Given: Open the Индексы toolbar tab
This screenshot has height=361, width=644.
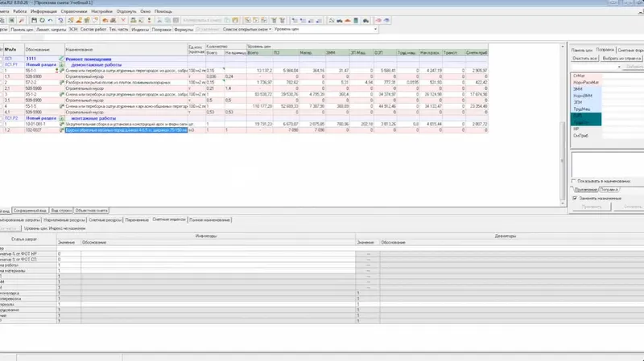Looking at the screenshot, I should click(140, 30).
